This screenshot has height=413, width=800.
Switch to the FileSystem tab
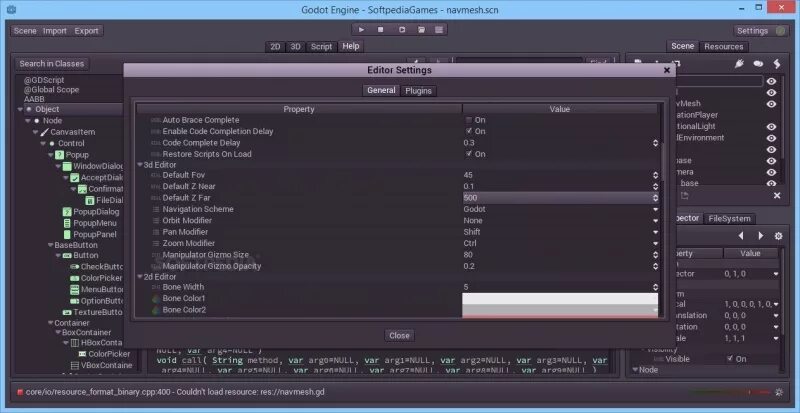pos(730,218)
